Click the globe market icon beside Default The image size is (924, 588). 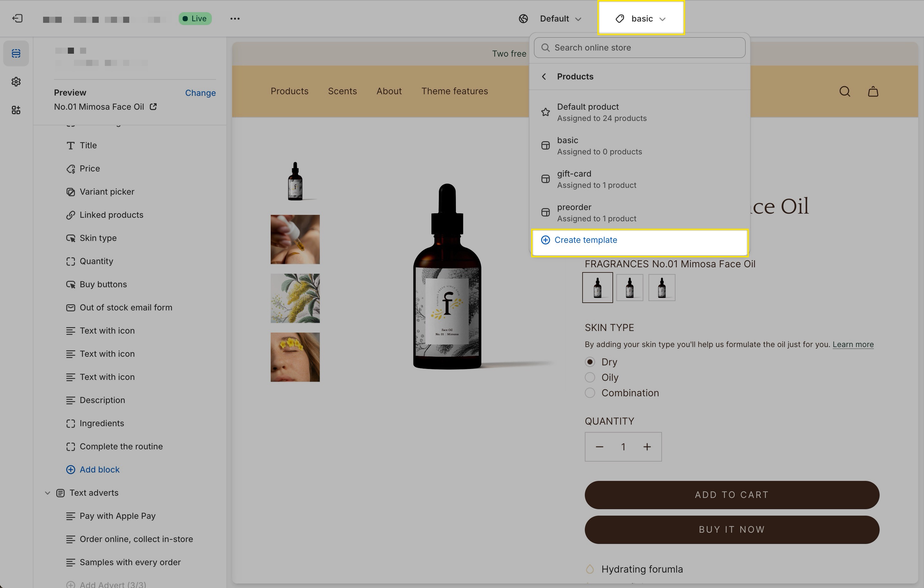523,18
